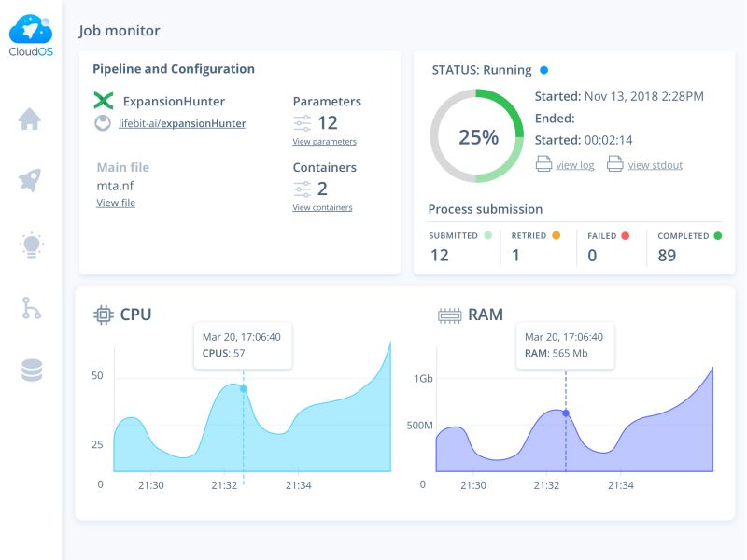Click the highlighted RAM chart data point
This screenshot has height=560, width=747.
pyautogui.click(x=566, y=413)
